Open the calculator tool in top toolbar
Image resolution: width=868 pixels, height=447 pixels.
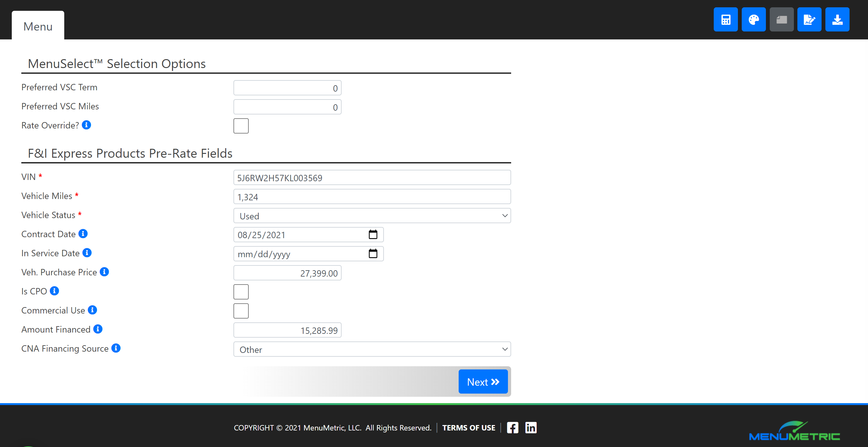click(726, 19)
